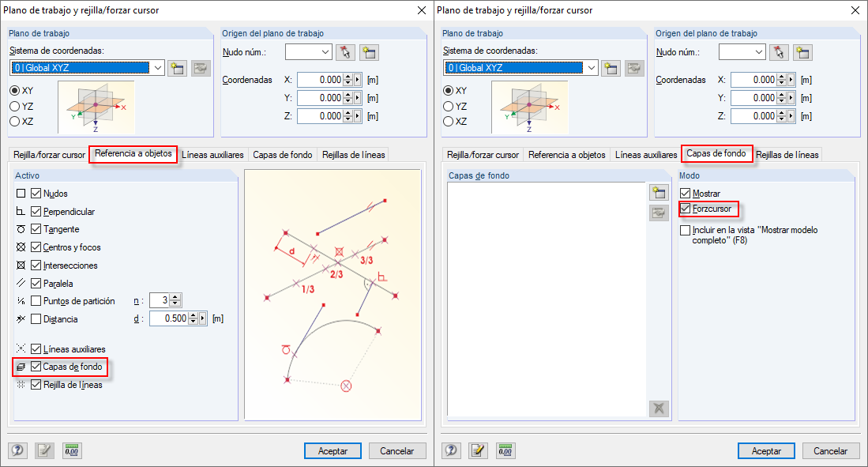Screen dimensions: 868x467
Task: Click the delete background layer icon
Action: (659, 409)
